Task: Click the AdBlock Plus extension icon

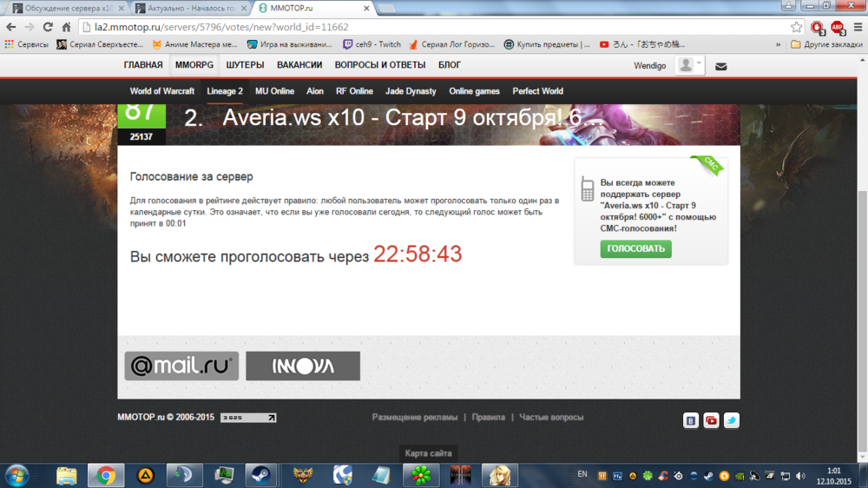Action: [x=837, y=27]
